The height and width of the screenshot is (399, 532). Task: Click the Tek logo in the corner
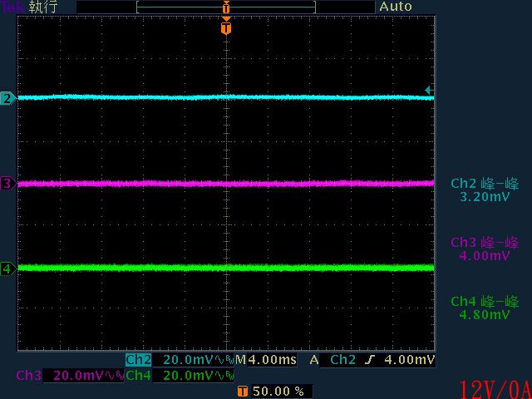[x=13, y=7]
